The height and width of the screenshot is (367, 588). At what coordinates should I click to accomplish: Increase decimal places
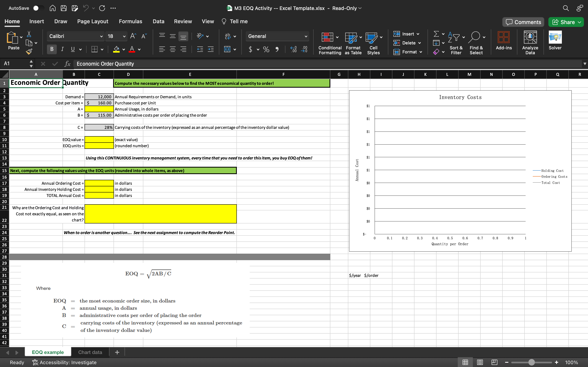coord(294,49)
